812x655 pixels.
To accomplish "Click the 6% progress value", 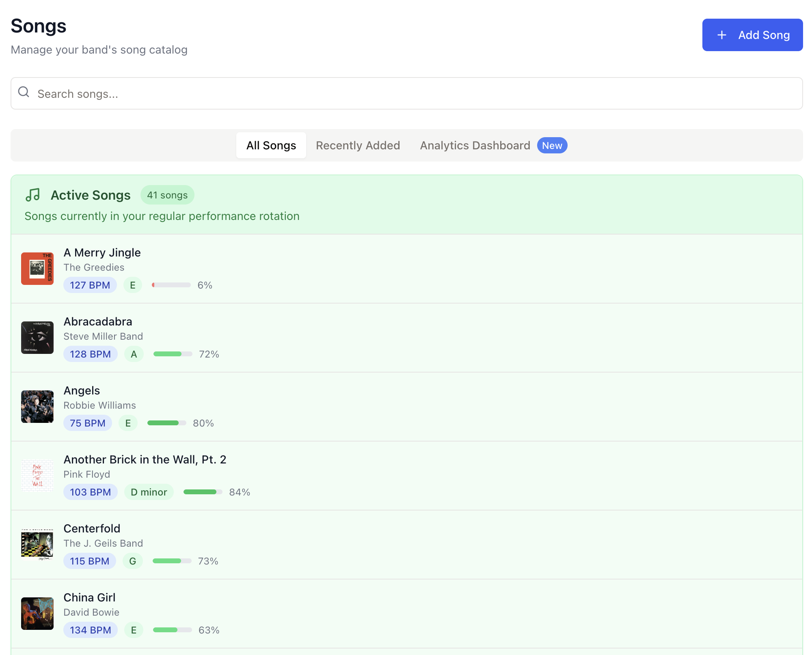I will (x=205, y=285).
